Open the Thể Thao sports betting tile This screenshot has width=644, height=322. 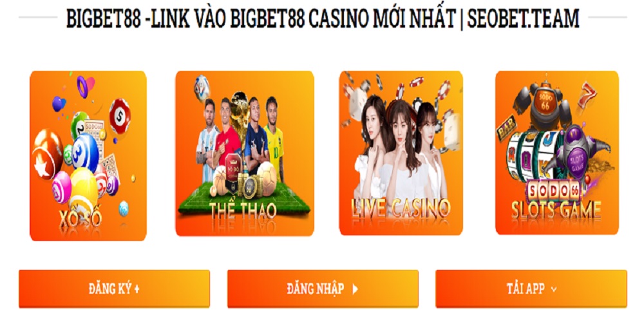coord(245,154)
